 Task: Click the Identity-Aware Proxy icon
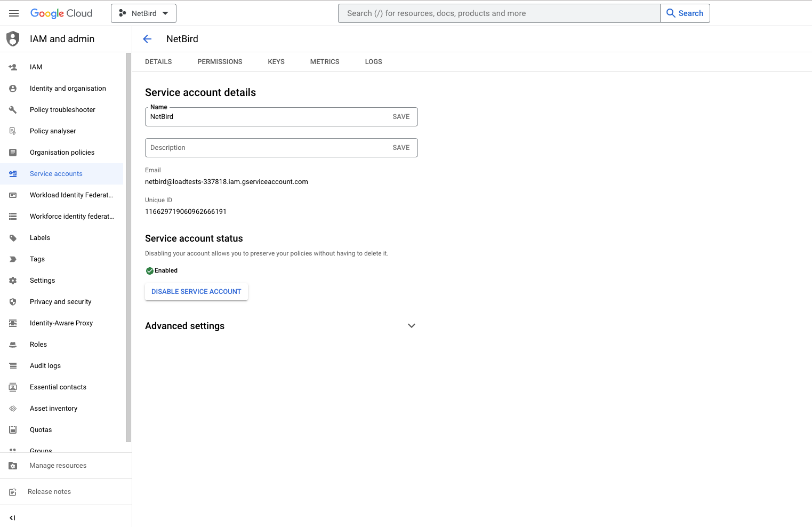13,323
